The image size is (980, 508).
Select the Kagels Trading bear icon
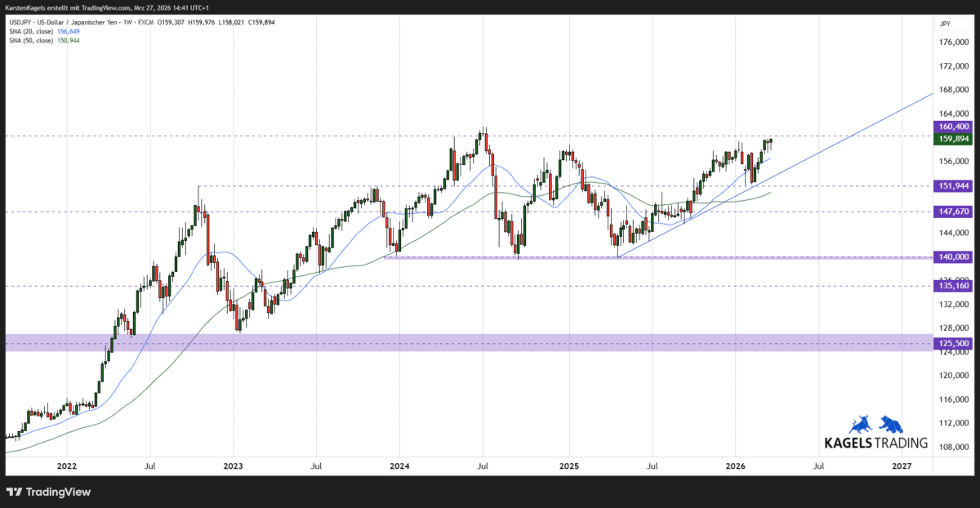coord(890,423)
